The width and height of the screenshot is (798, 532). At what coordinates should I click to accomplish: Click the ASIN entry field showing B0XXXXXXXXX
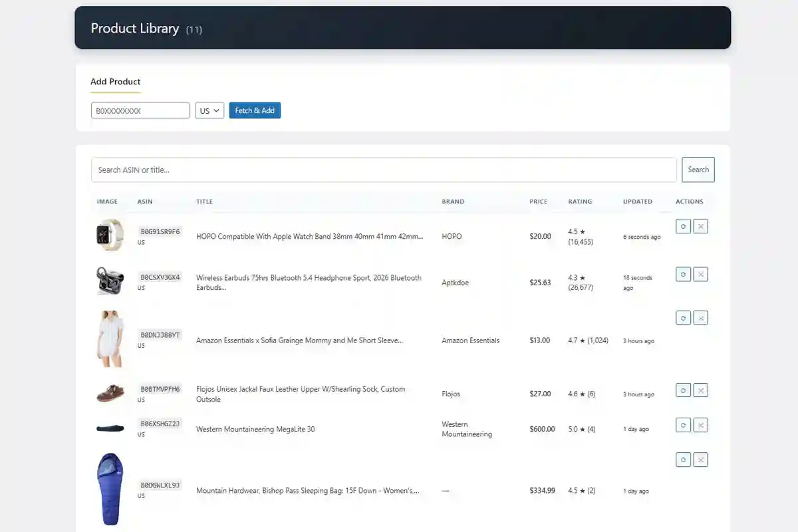pos(140,110)
